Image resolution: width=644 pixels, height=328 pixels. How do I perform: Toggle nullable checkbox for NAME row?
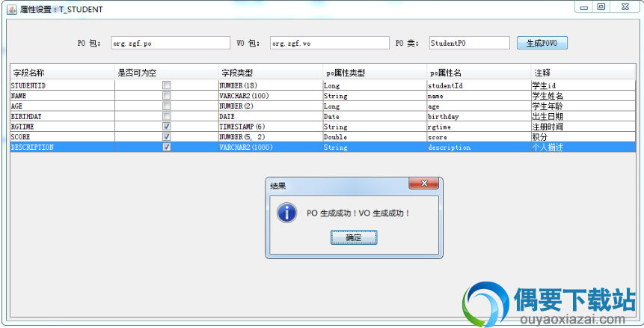[167, 96]
